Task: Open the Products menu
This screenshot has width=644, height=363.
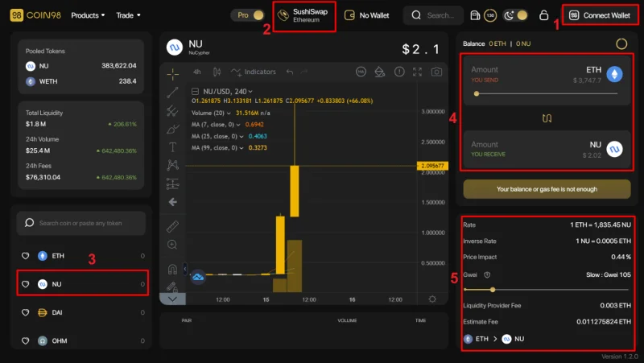Action: (x=88, y=15)
